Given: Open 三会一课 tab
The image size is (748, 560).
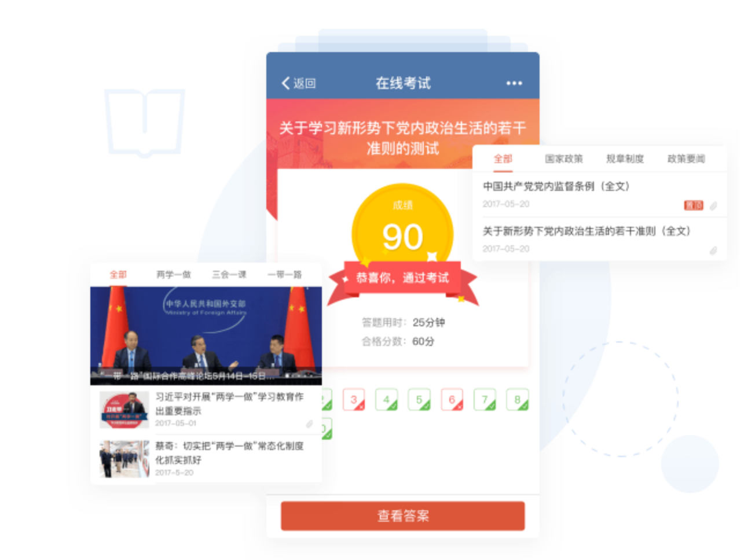Looking at the screenshot, I should click(229, 274).
